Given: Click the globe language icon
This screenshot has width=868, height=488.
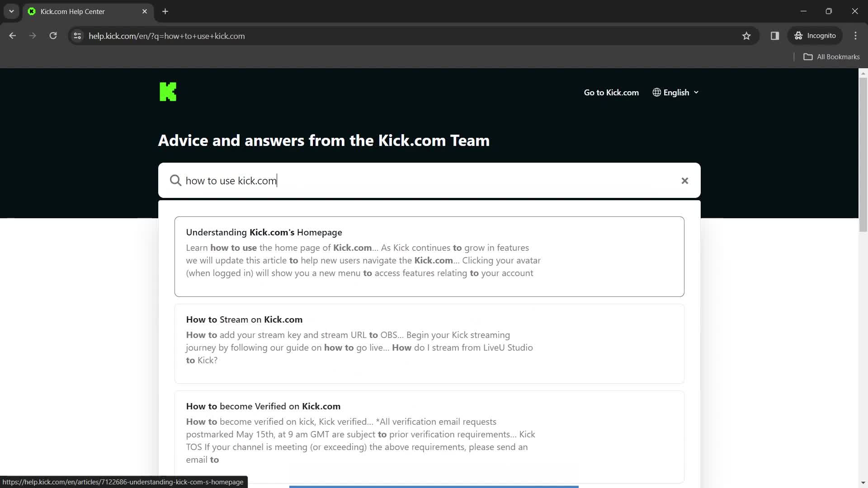Looking at the screenshot, I should (656, 93).
